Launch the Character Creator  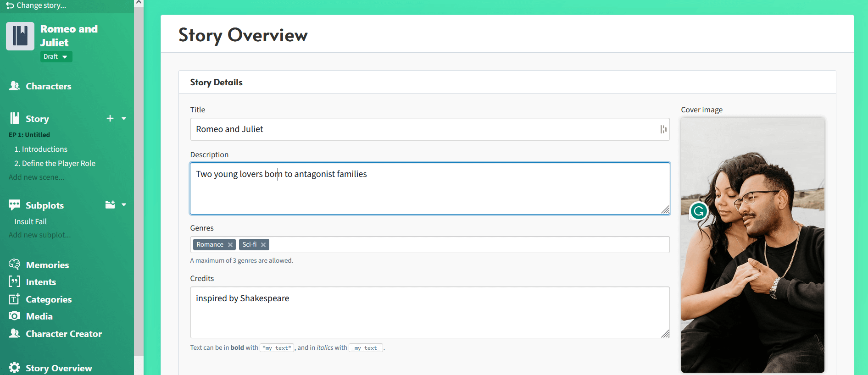(64, 334)
